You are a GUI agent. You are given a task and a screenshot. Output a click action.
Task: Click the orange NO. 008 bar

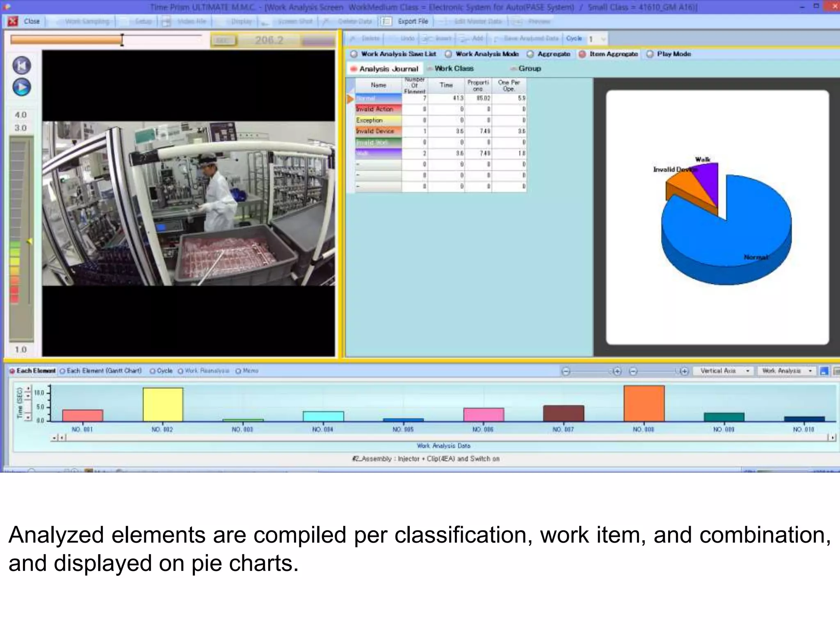pyautogui.click(x=644, y=403)
